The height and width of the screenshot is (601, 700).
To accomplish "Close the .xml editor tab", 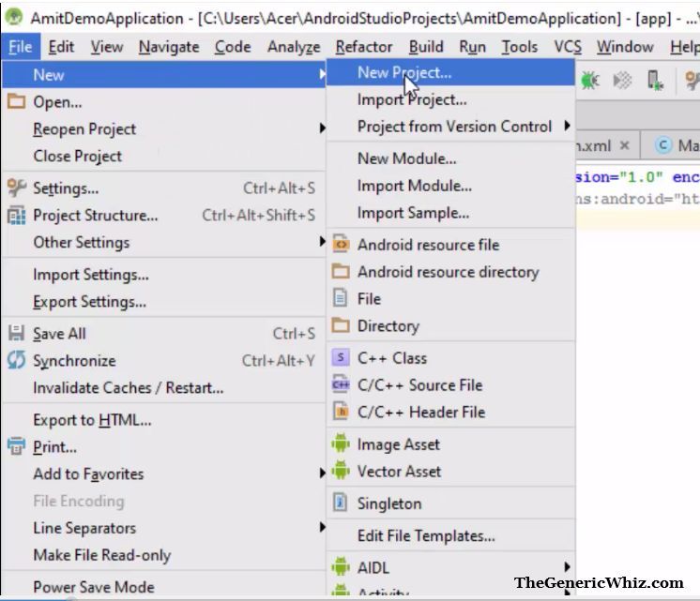I will [625, 145].
